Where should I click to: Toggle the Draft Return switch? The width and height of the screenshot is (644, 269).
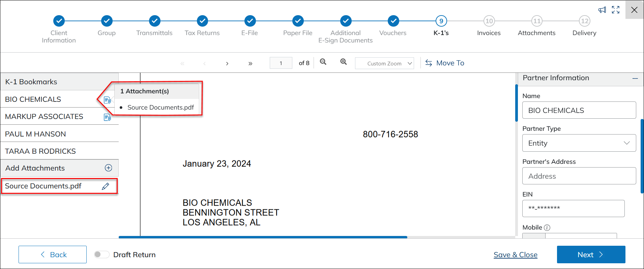(x=101, y=255)
